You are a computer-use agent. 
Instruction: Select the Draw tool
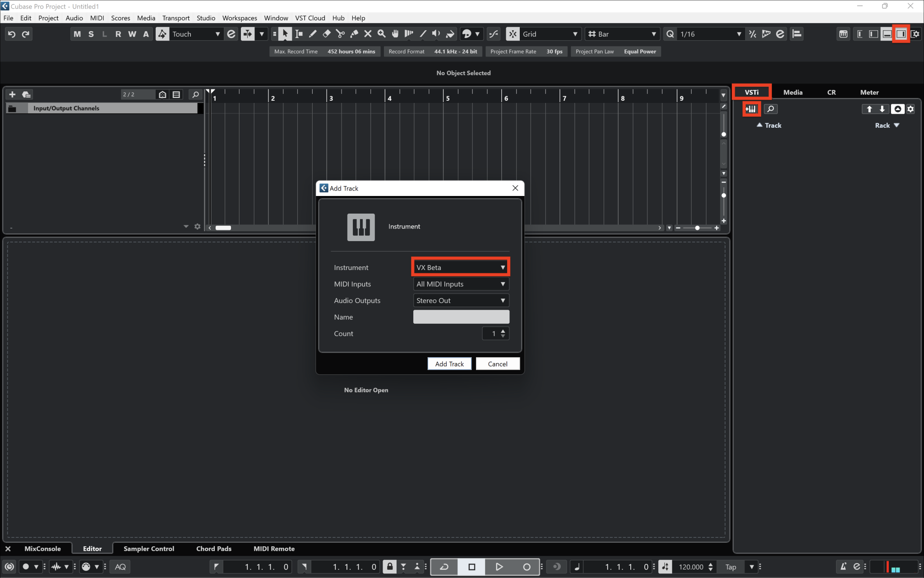(x=312, y=34)
